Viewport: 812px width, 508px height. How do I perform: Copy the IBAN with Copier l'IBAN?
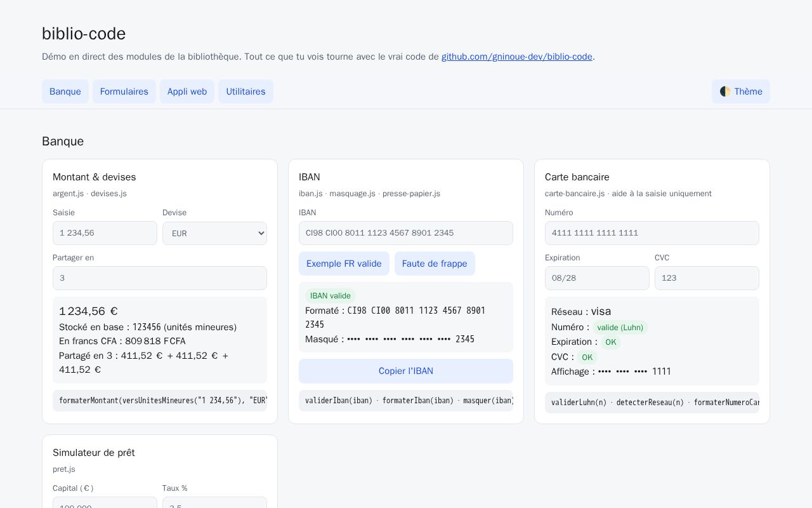click(x=406, y=371)
